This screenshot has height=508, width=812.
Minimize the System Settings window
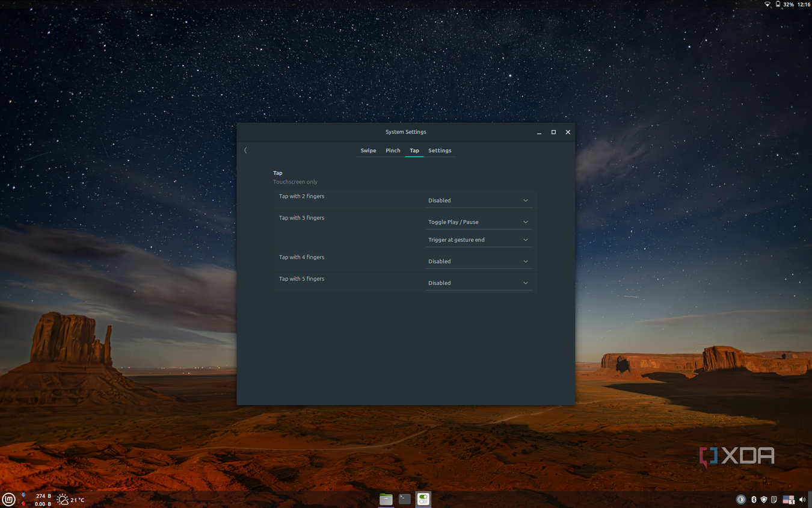539,132
